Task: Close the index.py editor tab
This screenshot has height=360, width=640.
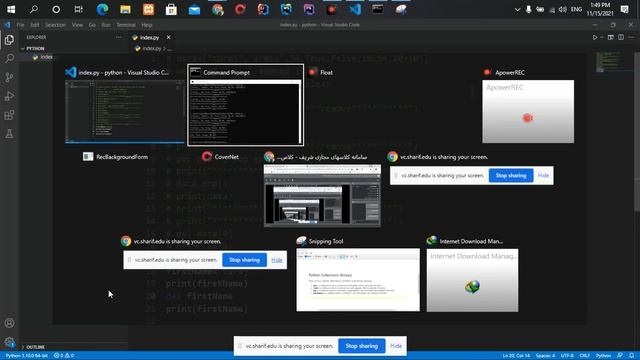Action: (169, 37)
